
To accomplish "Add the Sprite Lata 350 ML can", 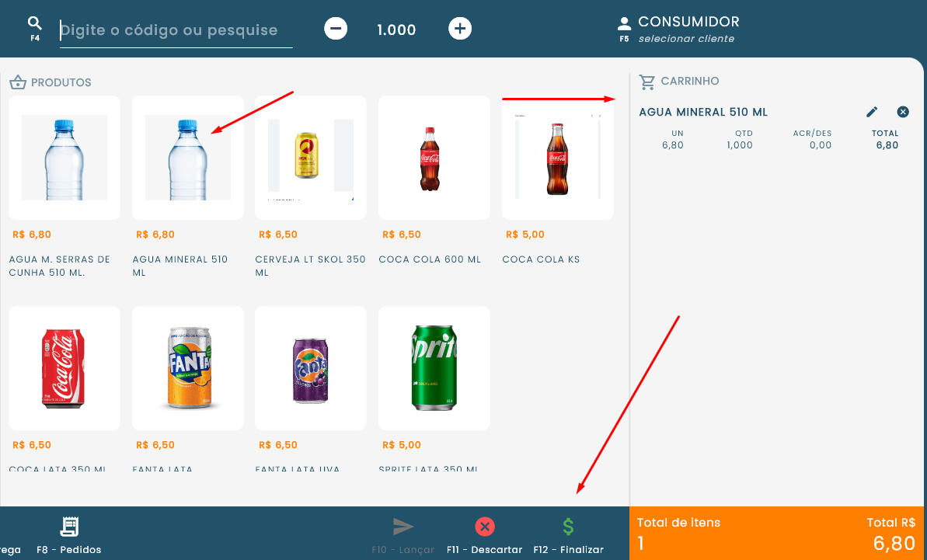I will [434, 367].
